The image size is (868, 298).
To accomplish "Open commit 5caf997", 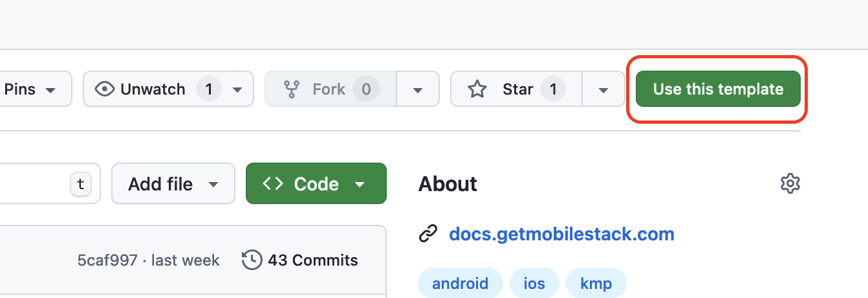I will (107, 260).
